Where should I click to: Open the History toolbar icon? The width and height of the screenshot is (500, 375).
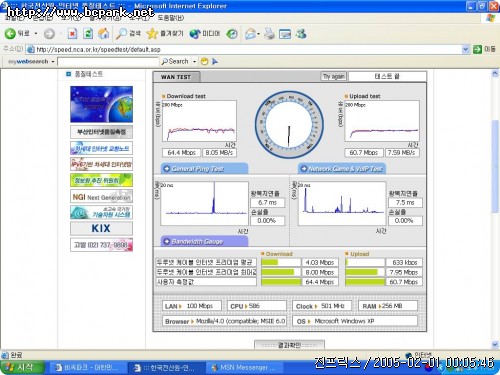[x=232, y=33]
